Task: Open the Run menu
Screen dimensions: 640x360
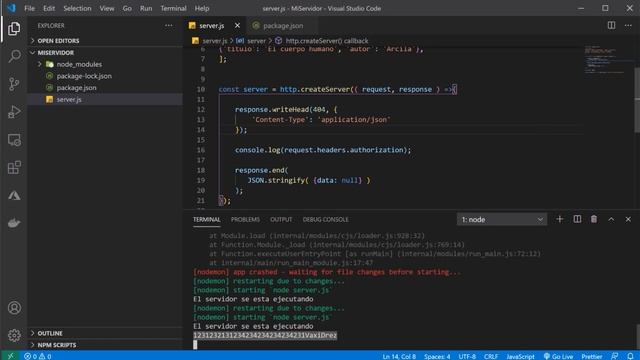Action: (x=146, y=8)
